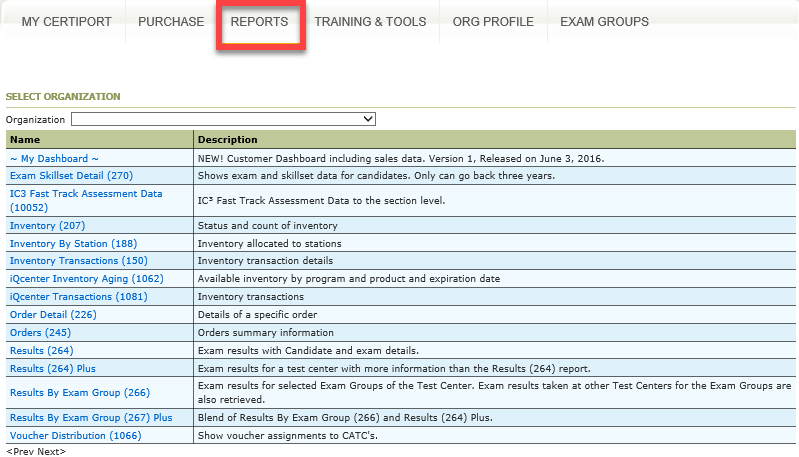799x457 pixels.
Task: Click description 'Blend of Results By Exam Group'
Action: click(x=345, y=418)
